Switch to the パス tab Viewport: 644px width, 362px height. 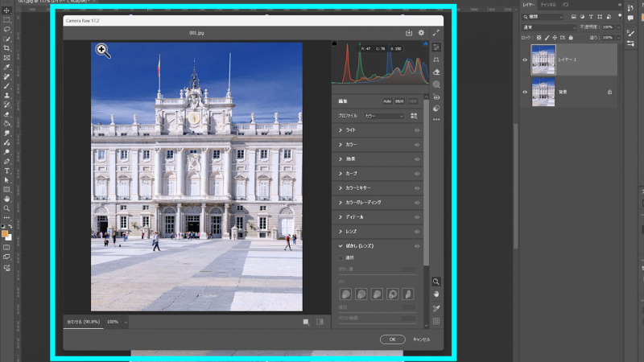566,5
